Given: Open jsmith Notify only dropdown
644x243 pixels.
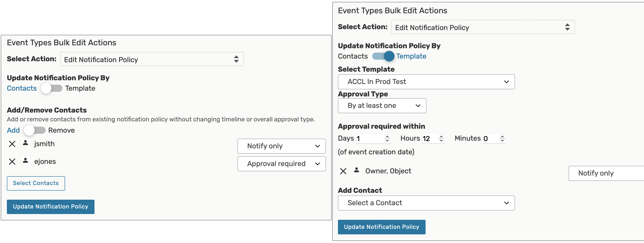Looking at the screenshot, I should [x=282, y=146].
